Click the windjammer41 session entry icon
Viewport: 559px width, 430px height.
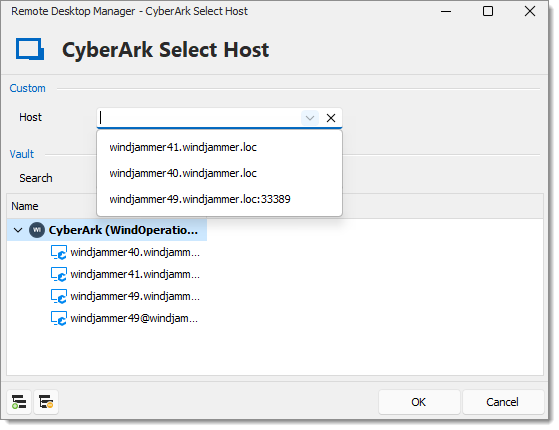(58, 275)
